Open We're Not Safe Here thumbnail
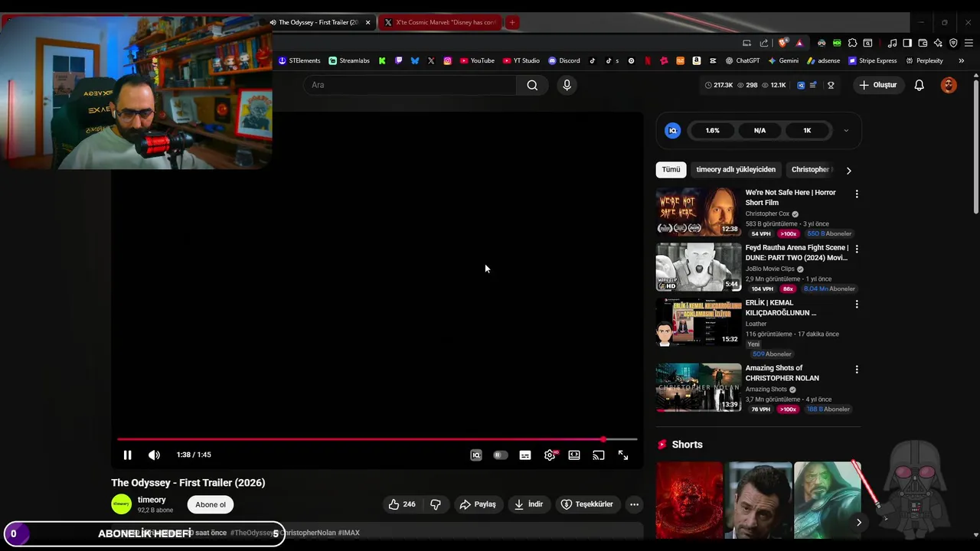Screen dimensions: 980x551 (698, 211)
